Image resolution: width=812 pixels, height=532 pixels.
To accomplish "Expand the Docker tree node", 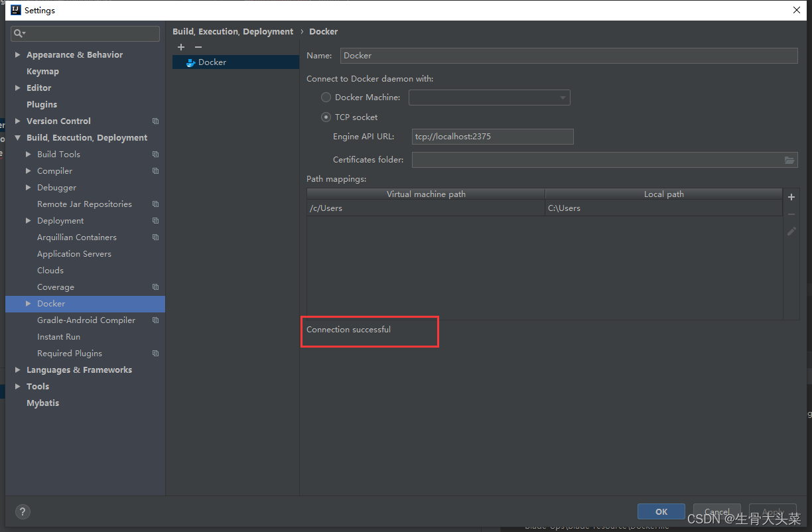I will (x=28, y=304).
